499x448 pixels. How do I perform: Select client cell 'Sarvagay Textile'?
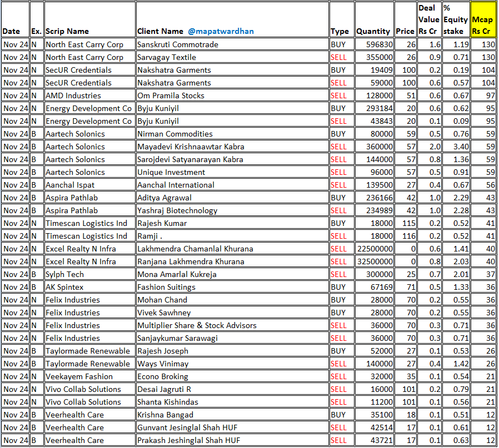pyautogui.click(x=232, y=57)
